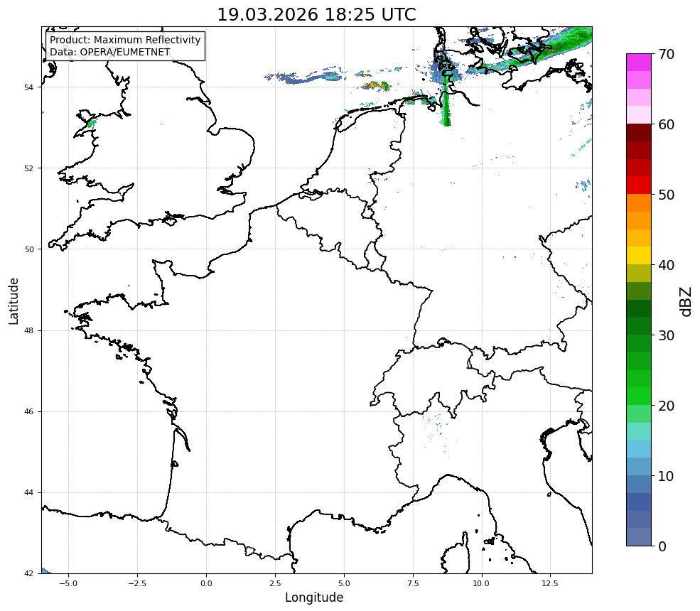
Task: Click latitude tick label 52
Action: 28,168
